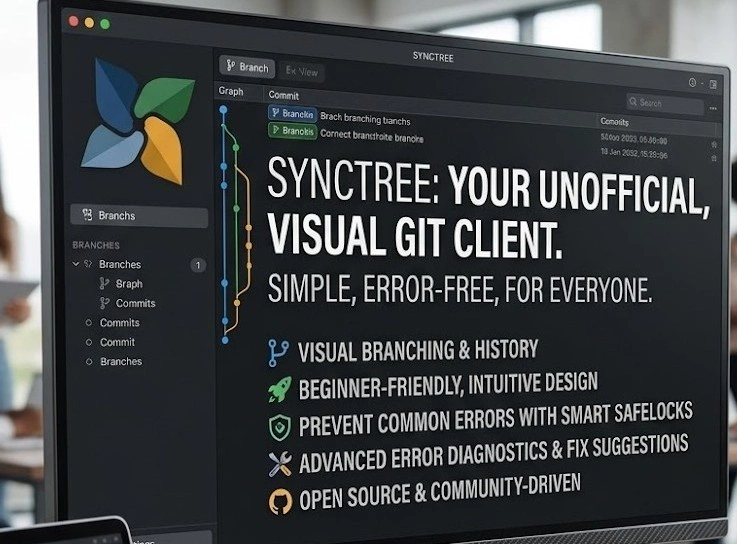Click the bottom blue commit node in graph
Screen dimensions: 737x544
click(225, 339)
